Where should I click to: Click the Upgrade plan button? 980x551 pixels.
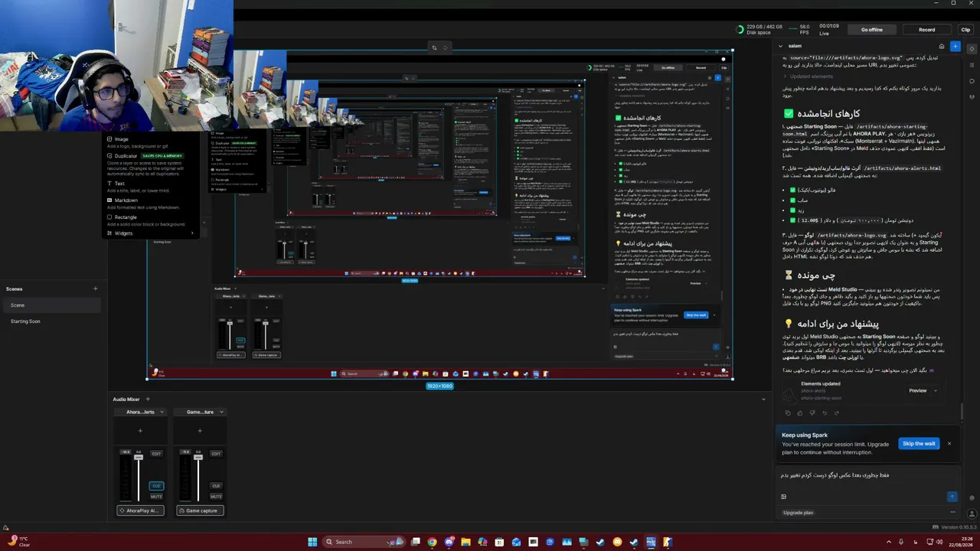point(798,513)
